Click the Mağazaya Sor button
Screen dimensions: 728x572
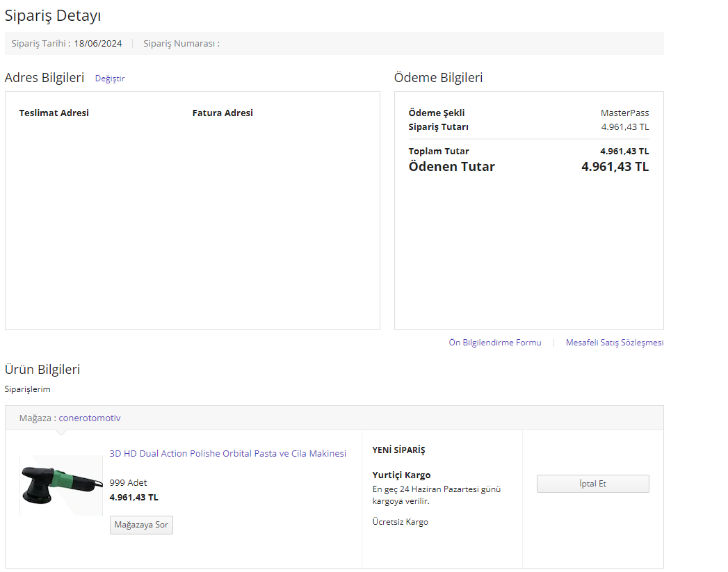click(x=141, y=525)
